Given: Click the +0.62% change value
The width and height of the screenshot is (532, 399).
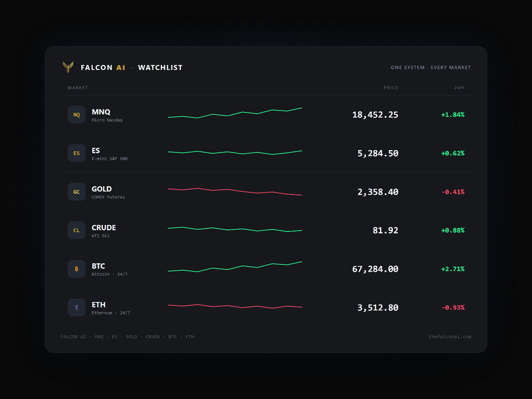Looking at the screenshot, I should coord(453,154).
